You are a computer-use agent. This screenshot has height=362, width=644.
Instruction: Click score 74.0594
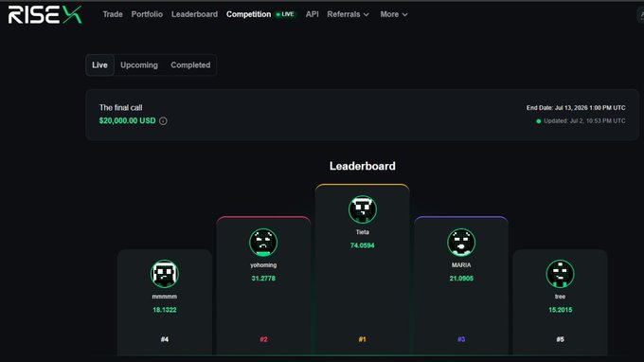pyautogui.click(x=362, y=245)
